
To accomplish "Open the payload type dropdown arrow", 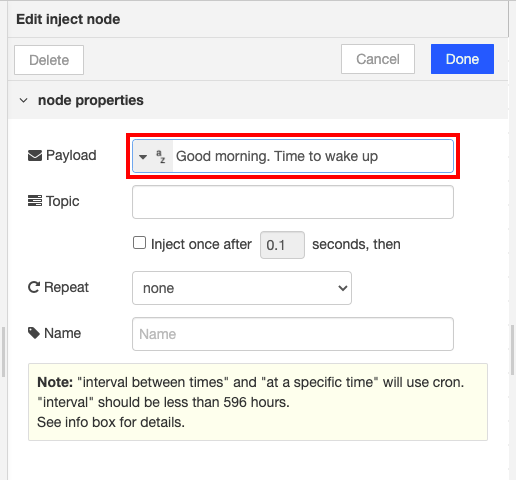I will pyautogui.click(x=143, y=157).
